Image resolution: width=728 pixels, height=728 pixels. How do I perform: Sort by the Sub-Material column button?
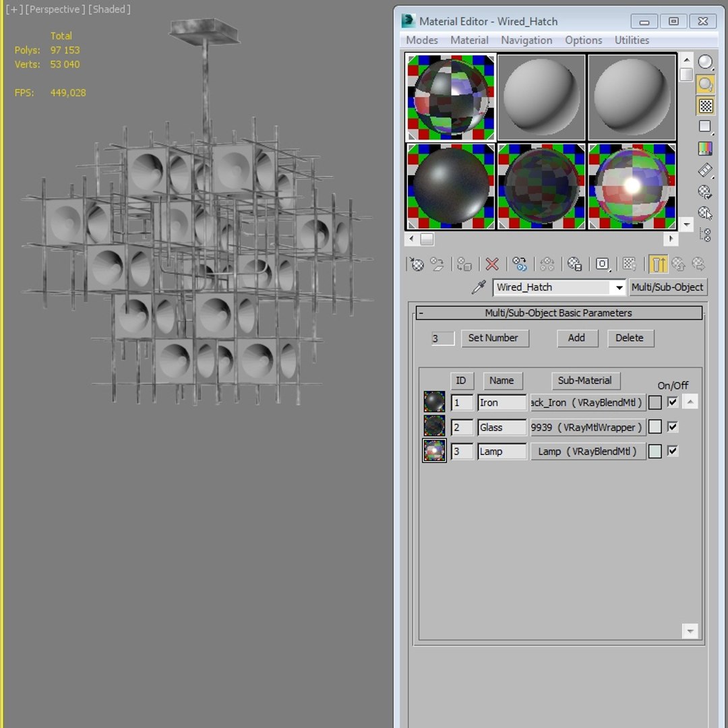point(586,381)
